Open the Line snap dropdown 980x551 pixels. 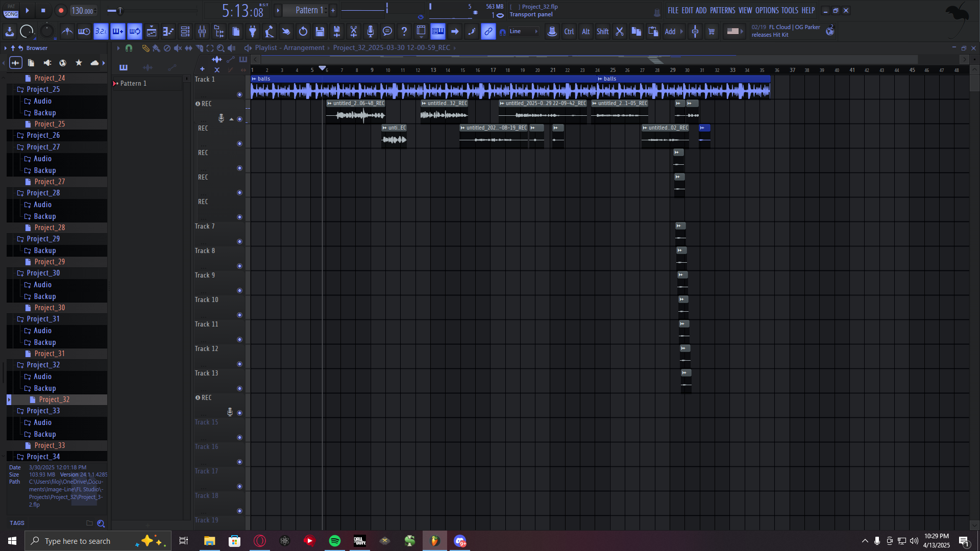click(x=523, y=32)
